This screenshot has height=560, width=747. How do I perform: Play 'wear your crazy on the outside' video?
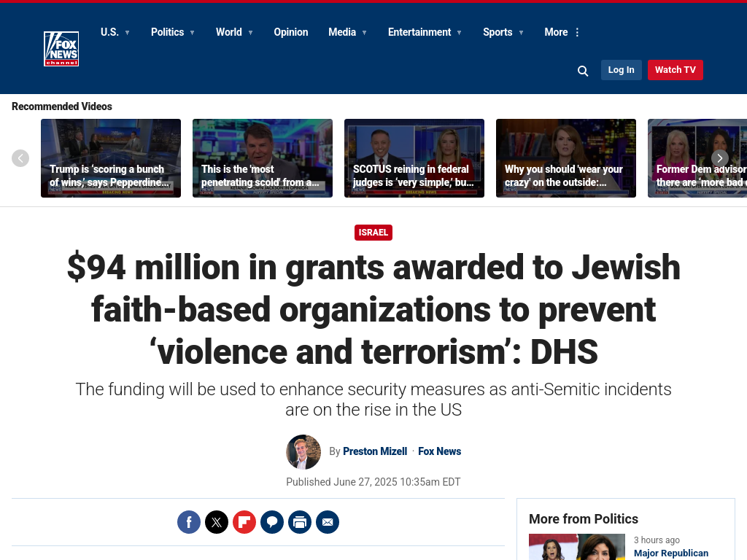566,158
